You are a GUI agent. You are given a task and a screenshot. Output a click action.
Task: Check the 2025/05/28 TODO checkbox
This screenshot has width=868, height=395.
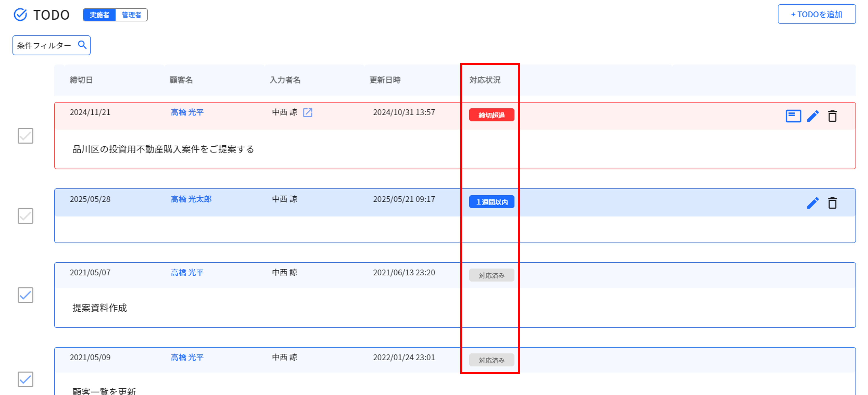(25, 216)
